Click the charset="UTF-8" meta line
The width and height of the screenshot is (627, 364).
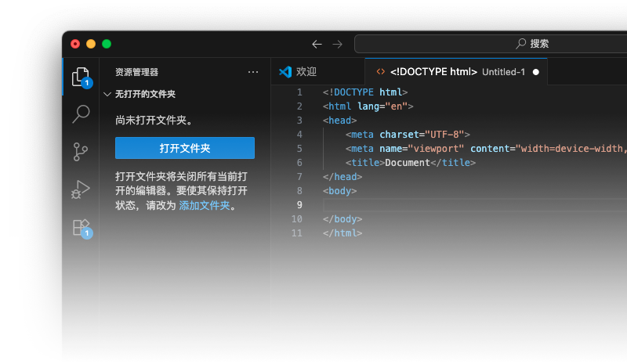408,135
